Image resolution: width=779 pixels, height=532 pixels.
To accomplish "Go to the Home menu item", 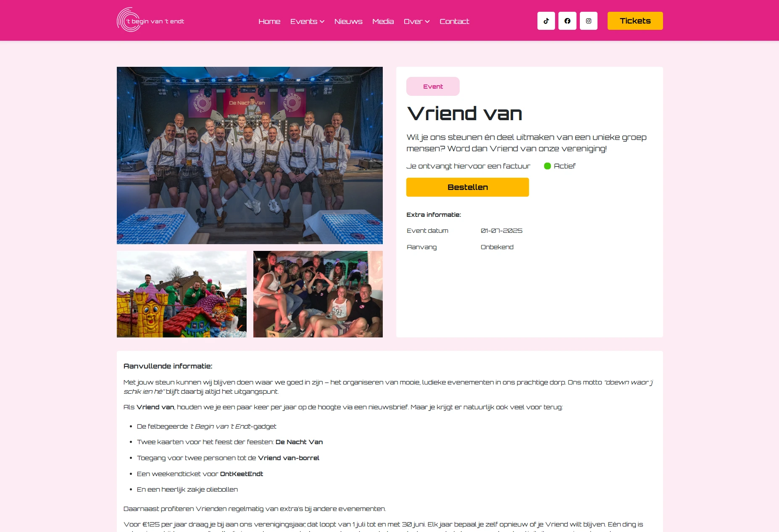I will (269, 21).
